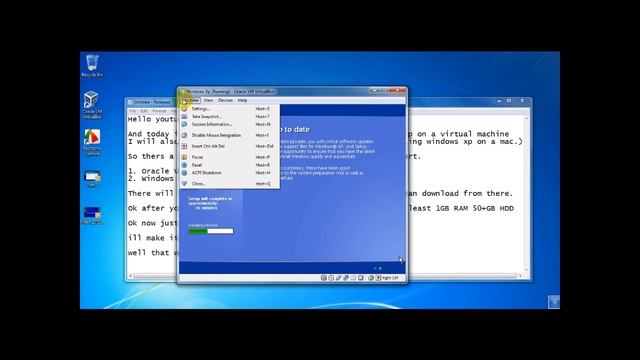Open the Help menu in VirtualBox

[x=242, y=100]
